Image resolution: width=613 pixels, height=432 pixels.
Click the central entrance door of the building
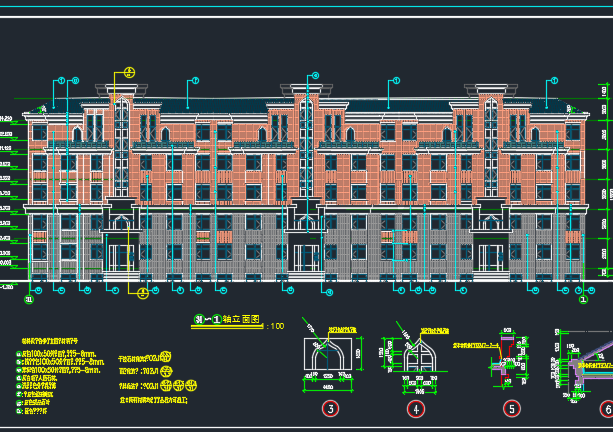pyautogui.click(x=306, y=258)
